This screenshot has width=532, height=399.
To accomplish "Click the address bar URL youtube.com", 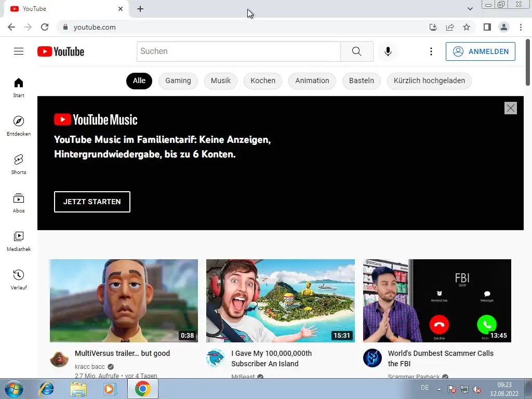I will pos(95,27).
